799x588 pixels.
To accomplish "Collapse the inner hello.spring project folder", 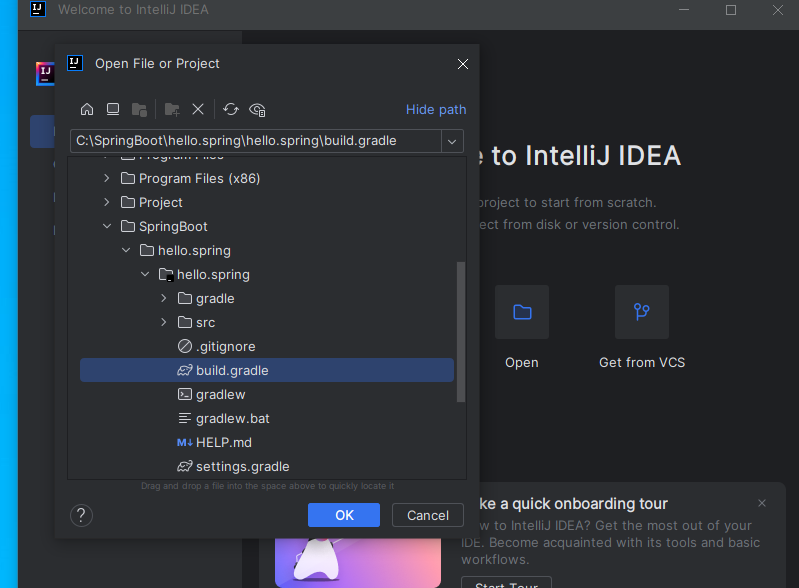I will coord(145,274).
